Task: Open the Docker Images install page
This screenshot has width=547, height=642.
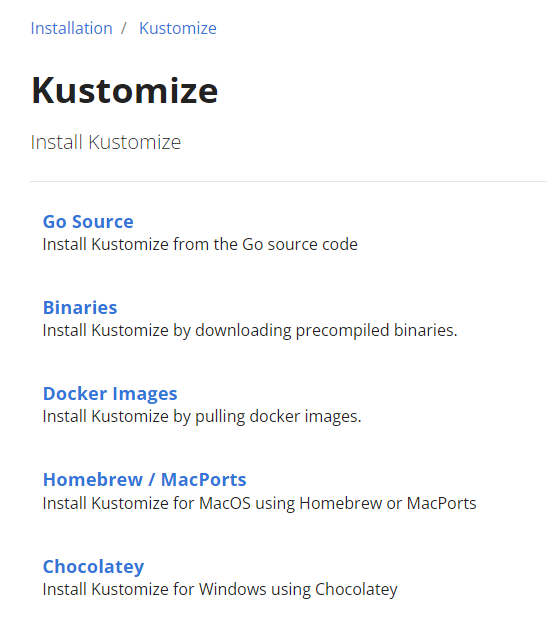Action: (x=110, y=393)
